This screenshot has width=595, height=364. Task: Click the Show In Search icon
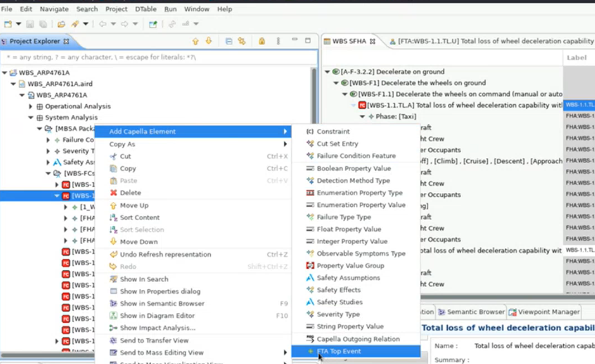click(x=113, y=279)
